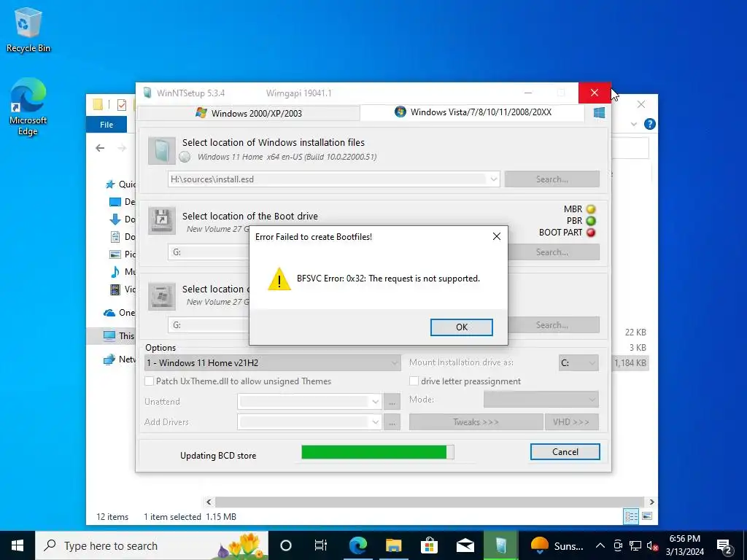
Task: Click the Back arrow in File Explorer
Action: pyautogui.click(x=100, y=148)
